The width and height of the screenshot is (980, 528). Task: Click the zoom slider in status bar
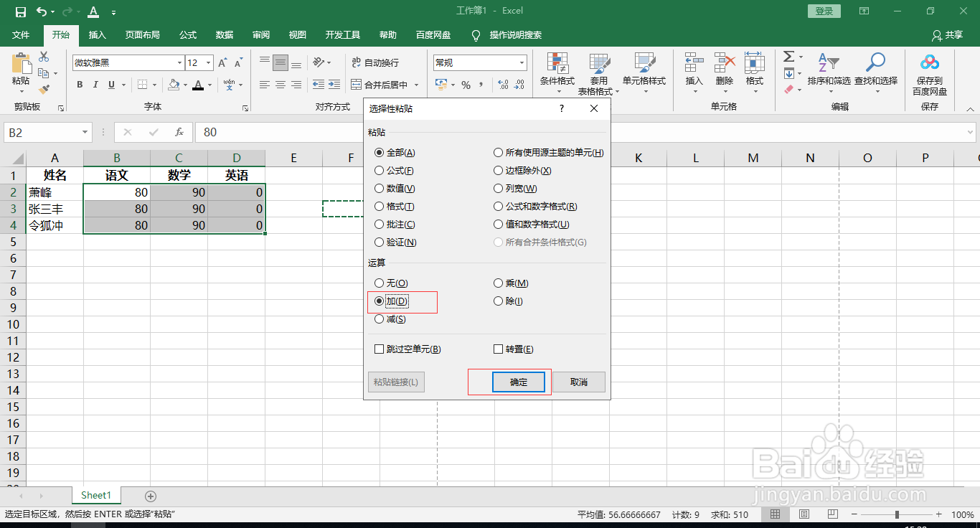897,514
